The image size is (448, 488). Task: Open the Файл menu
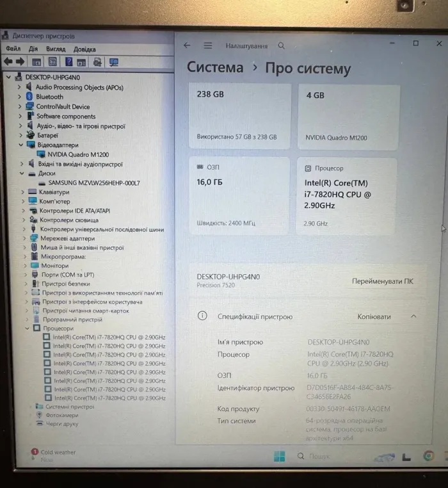coord(13,49)
